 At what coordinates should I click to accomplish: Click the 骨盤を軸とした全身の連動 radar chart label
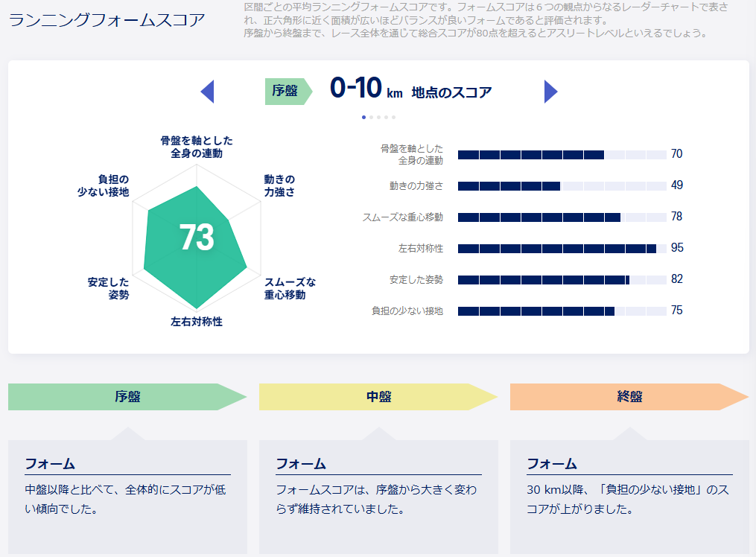(197, 147)
